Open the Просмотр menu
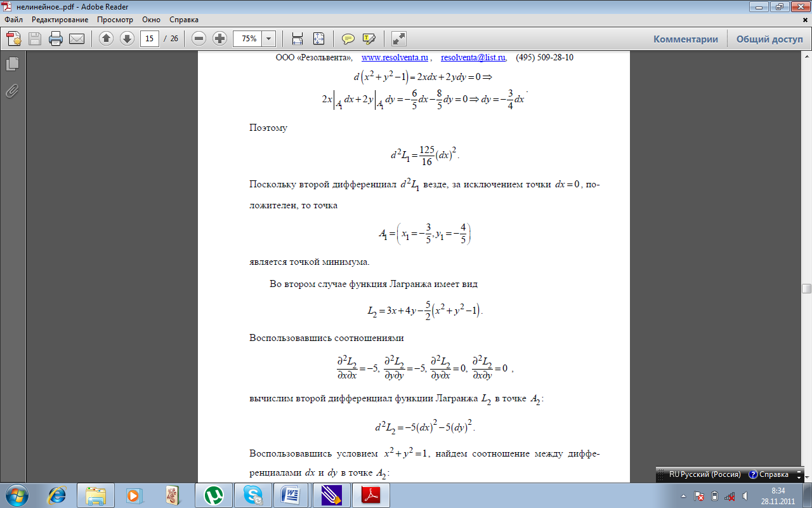812x508 pixels. pyautogui.click(x=115, y=20)
